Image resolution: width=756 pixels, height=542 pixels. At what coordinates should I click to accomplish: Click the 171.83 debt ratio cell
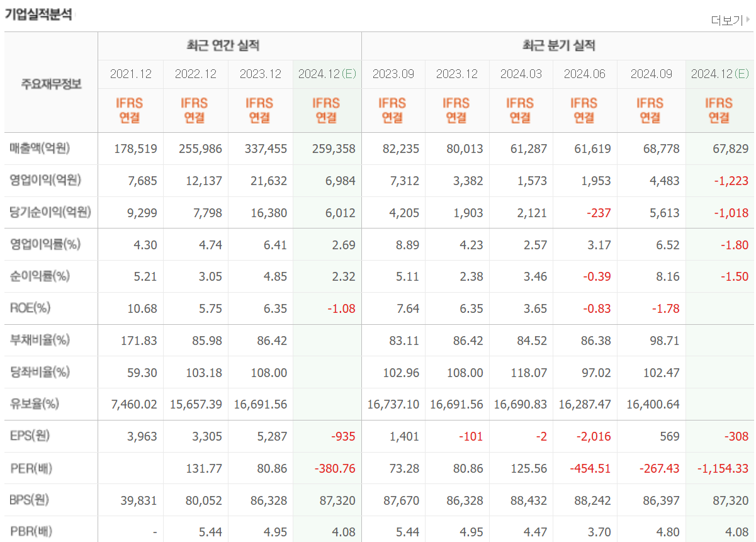(139, 341)
